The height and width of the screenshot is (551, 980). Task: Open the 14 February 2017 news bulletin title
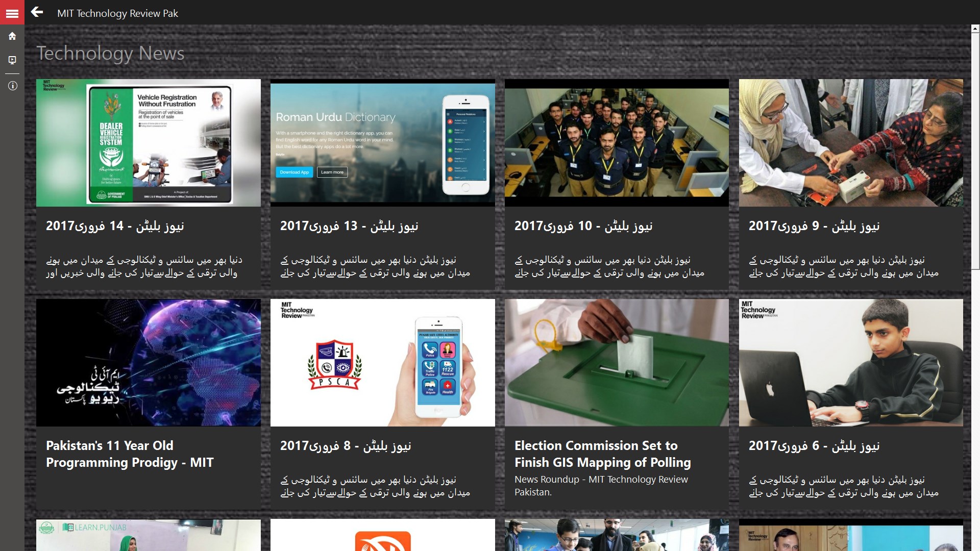coord(115,226)
